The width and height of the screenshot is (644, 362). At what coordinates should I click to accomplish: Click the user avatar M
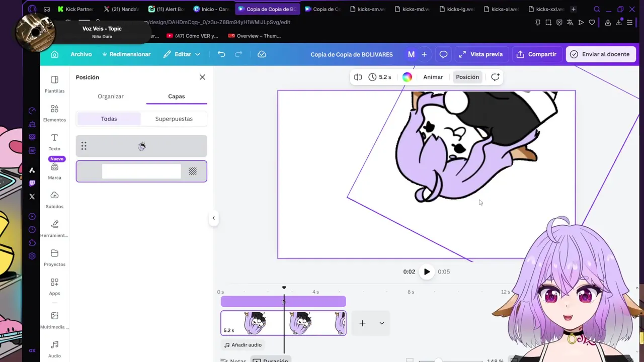click(x=411, y=54)
